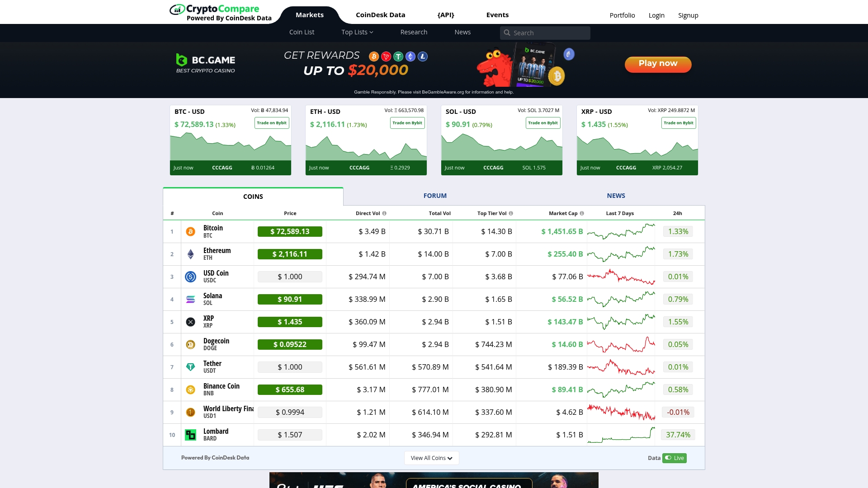
Task: Select Coin List in the navigation
Action: (302, 32)
